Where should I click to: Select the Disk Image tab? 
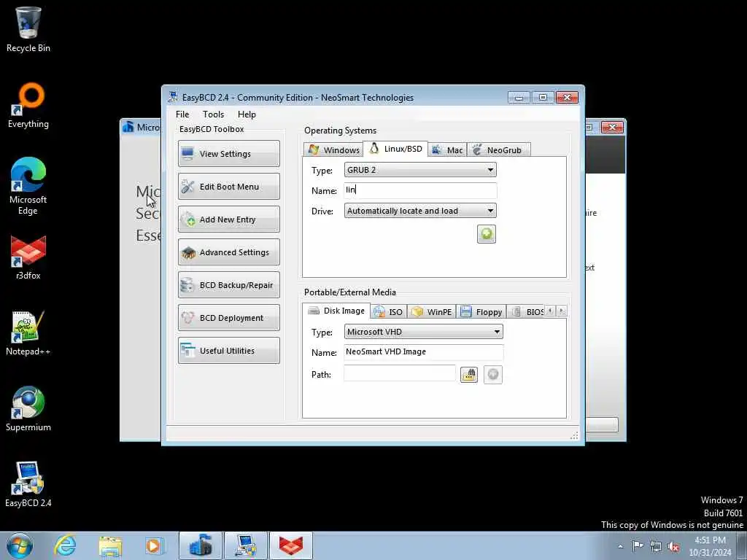[336, 311]
